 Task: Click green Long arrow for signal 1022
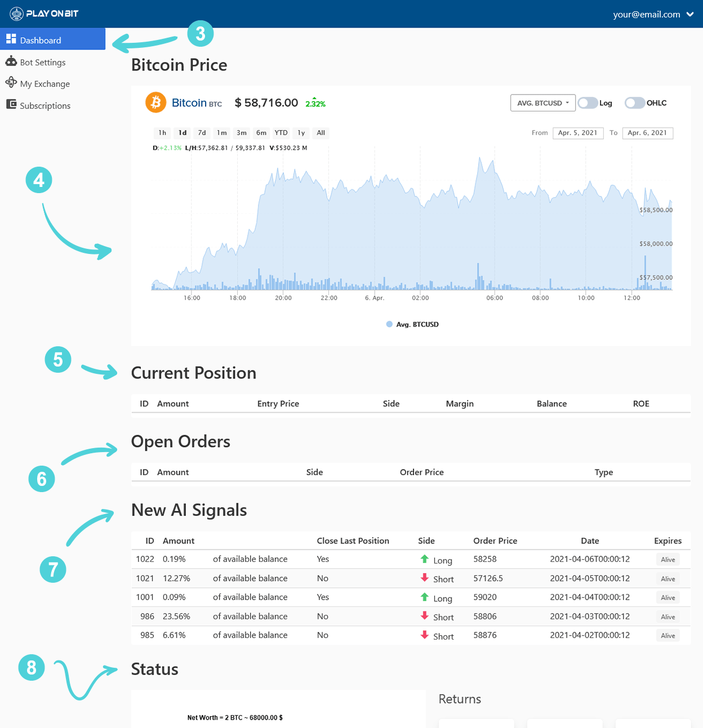point(424,559)
